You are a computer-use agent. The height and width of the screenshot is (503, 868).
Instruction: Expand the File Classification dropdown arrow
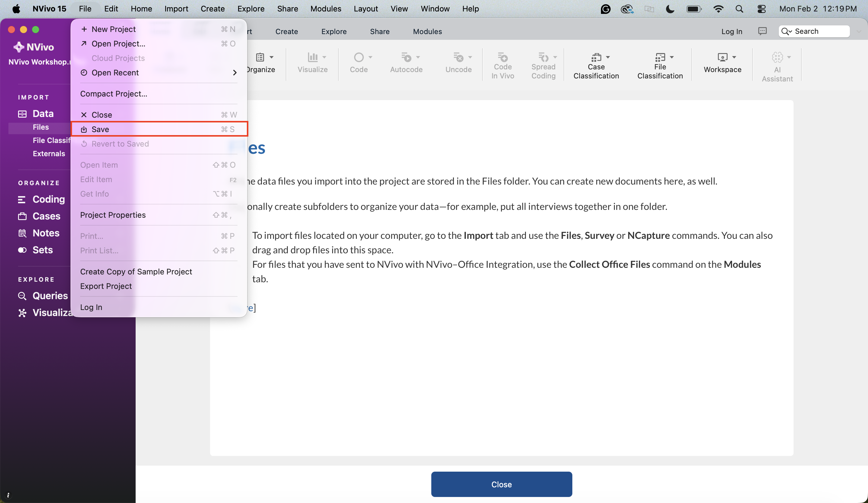[x=672, y=57]
